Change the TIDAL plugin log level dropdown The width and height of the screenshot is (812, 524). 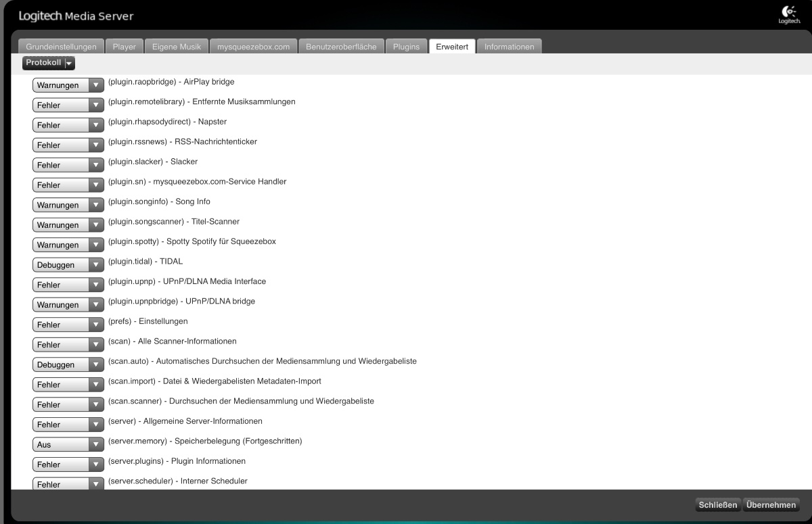68,265
